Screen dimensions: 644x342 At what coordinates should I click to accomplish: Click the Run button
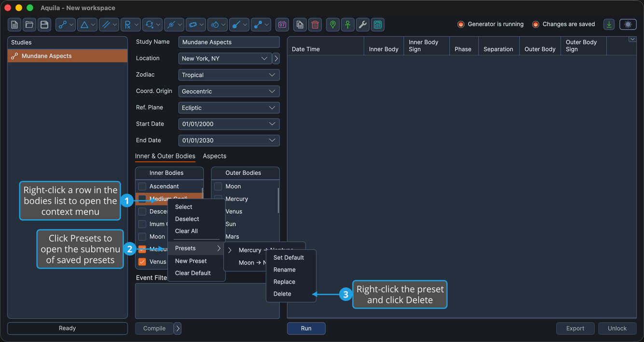306,328
